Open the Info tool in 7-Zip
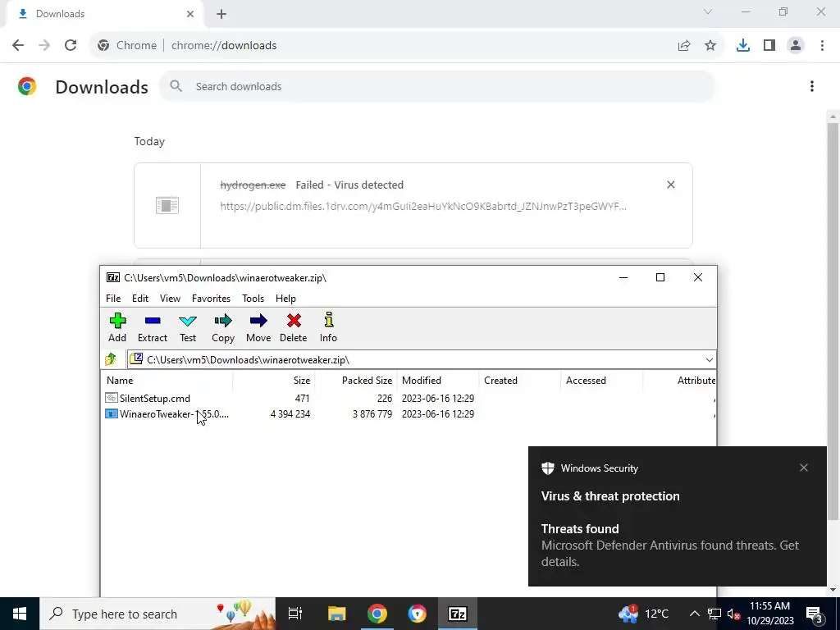The image size is (840, 630). tap(328, 327)
